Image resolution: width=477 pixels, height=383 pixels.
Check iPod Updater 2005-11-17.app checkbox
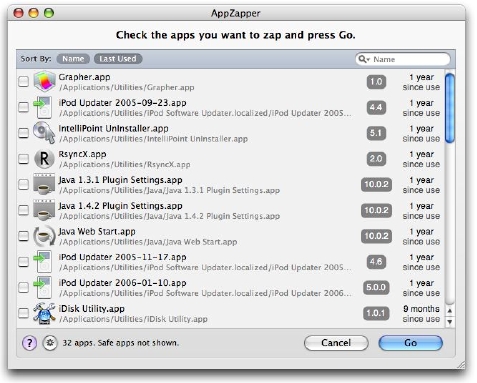coord(23,262)
